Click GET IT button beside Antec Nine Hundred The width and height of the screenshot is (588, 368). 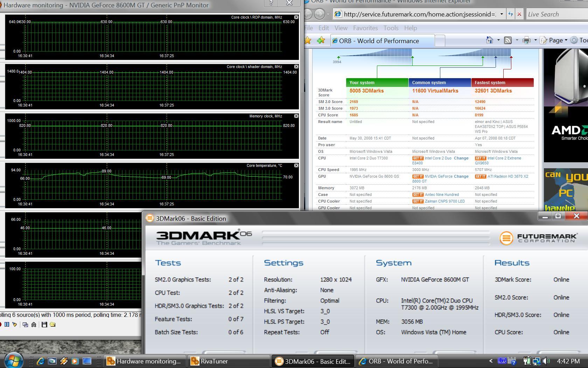click(418, 195)
